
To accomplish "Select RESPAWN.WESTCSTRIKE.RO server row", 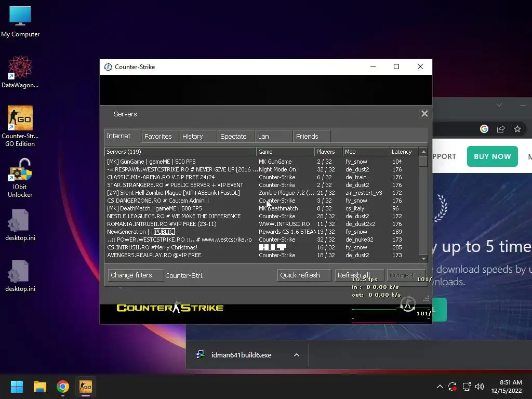I will coord(262,169).
